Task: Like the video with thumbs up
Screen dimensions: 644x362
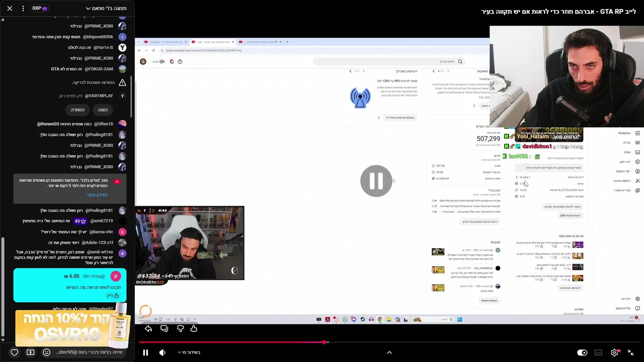Action: pyautogui.click(x=194, y=329)
